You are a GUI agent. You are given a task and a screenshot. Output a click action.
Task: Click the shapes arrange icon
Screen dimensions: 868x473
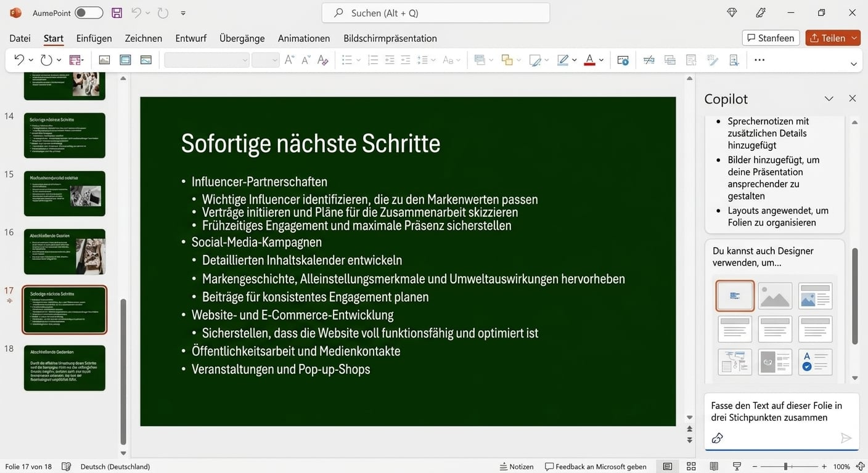tap(507, 60)
